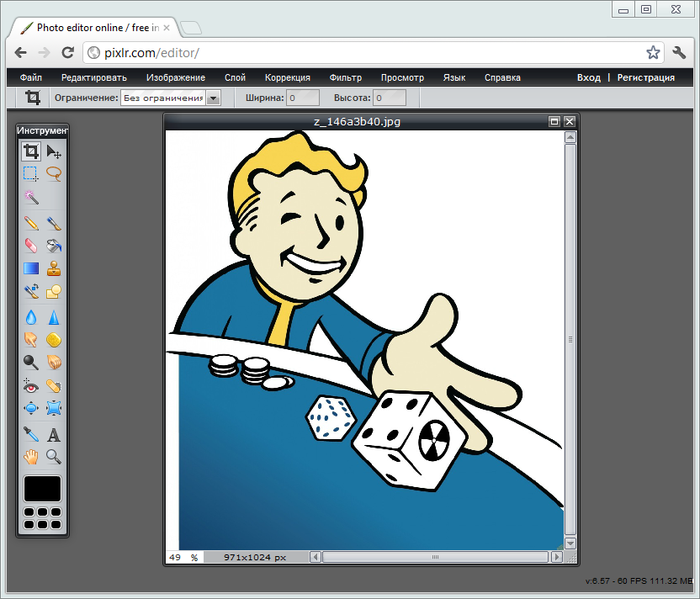Select the Color Replace tool
Screen dimensions: 700x599
coord(31,291)
